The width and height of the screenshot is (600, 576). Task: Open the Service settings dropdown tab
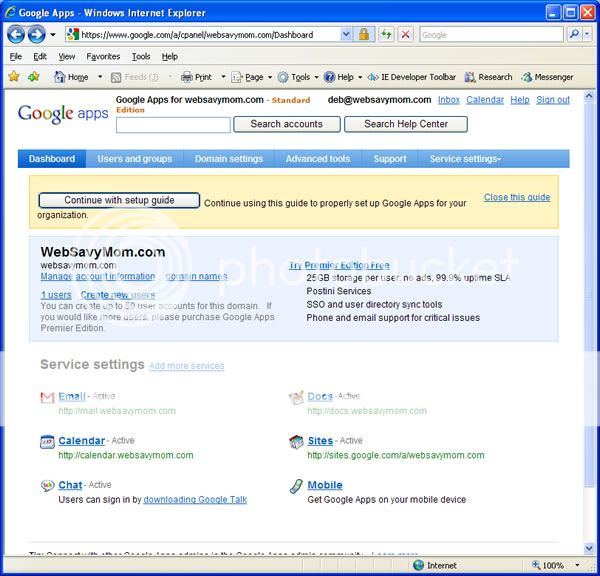coord(465,159)
